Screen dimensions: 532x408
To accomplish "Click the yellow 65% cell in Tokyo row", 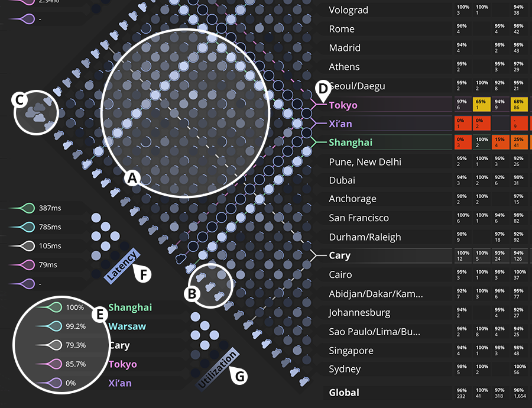I will coord(482,105).
